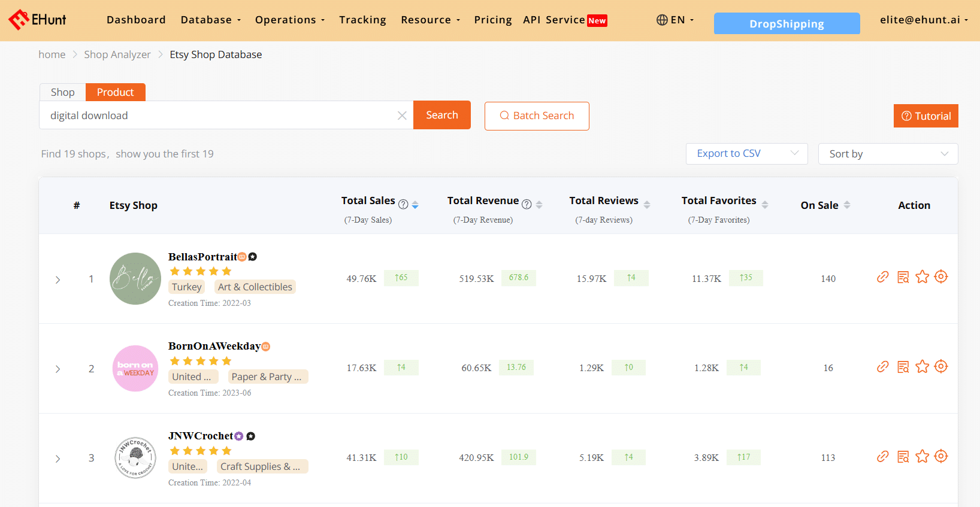Click Turkey country tag
The width and height of the screenshot is (980, 507).
tap(187, 287)
